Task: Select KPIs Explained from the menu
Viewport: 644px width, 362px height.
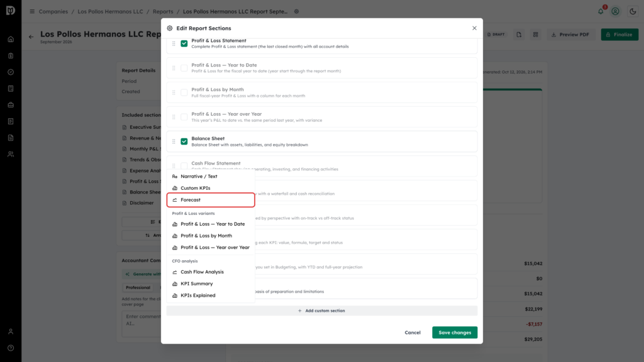Action: click(211, 295)
